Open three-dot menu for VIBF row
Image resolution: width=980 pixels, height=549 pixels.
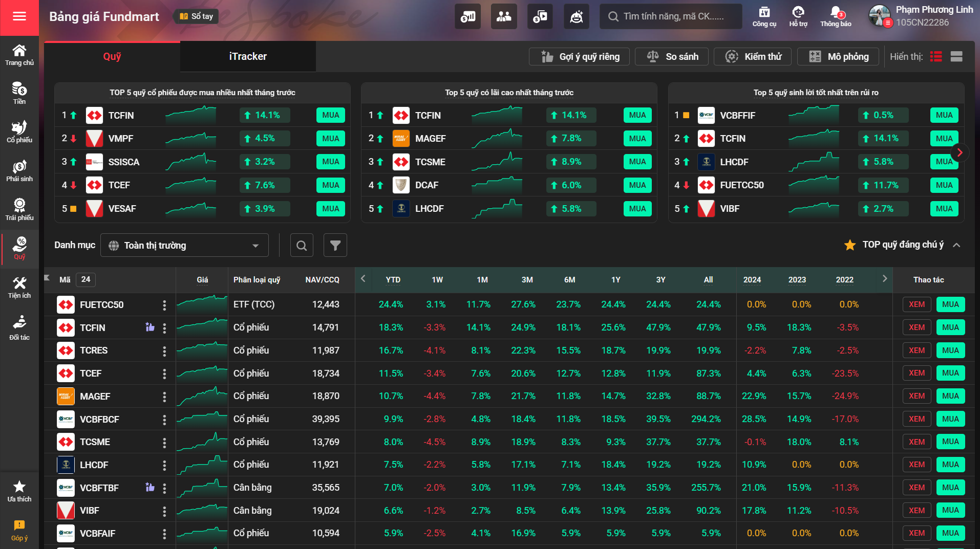click(164, 511)
